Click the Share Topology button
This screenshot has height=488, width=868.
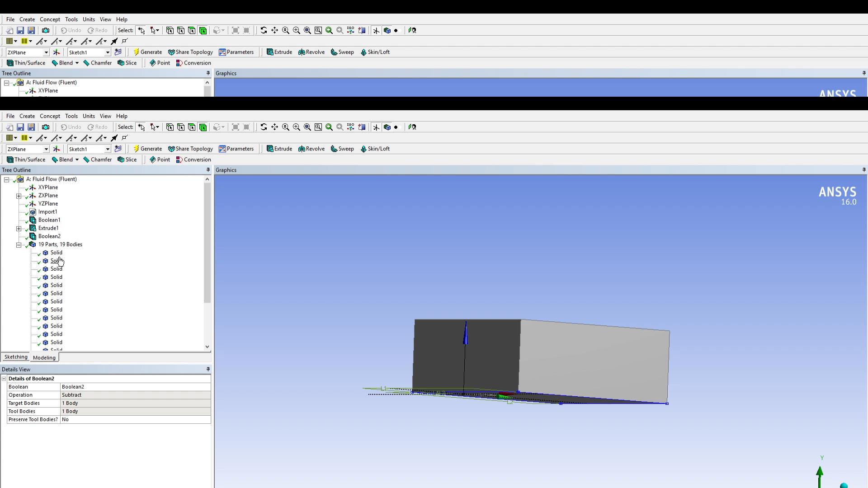pos(190,149)
